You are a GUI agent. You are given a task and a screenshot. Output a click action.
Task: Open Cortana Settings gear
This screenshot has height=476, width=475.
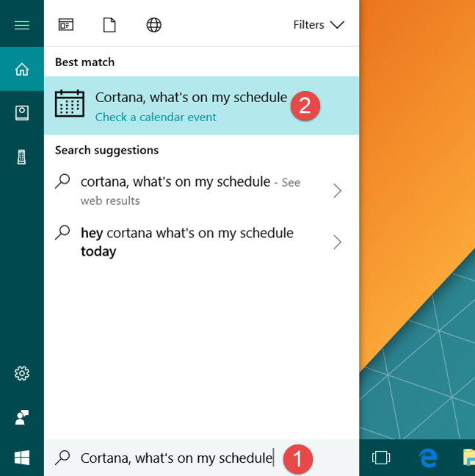coord(22,373)
